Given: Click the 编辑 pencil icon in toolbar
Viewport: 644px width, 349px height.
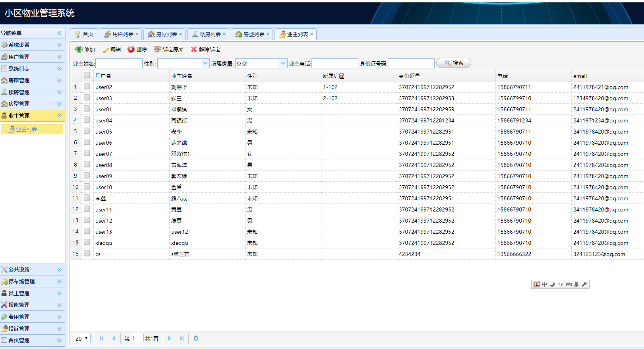Looking at the screenshot, I should pyautogui.click(x=106, y=50).
